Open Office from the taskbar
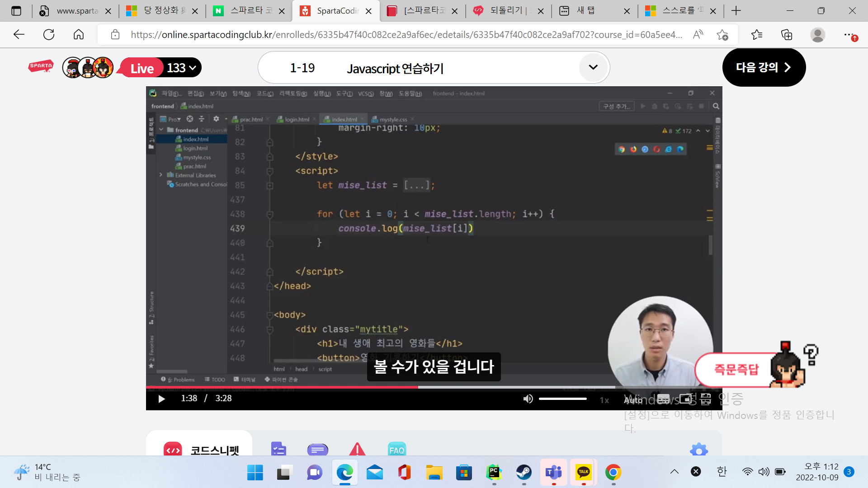 click(x=404, y=473)
